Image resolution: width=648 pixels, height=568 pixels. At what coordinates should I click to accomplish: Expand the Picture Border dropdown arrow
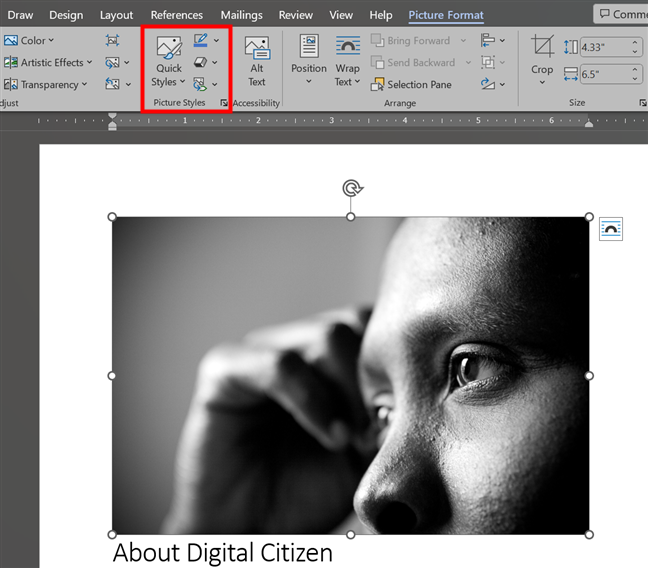(x=216, y=41)
